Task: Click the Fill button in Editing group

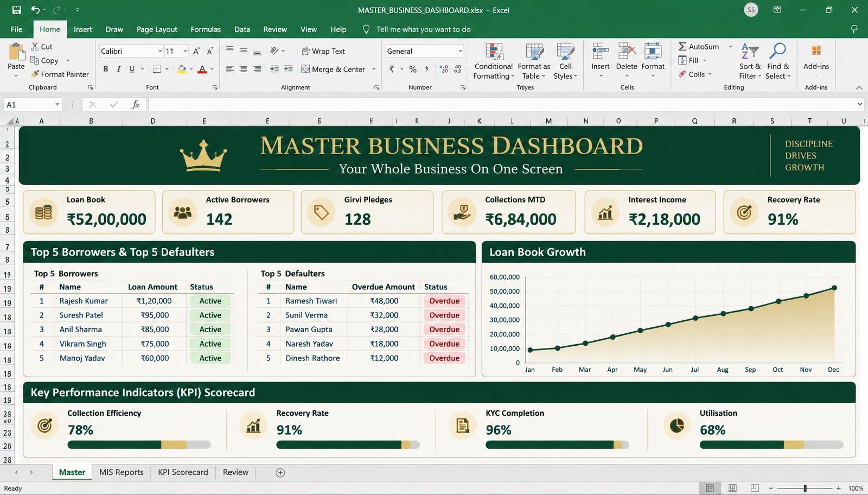Action: [x=688, y=60]
